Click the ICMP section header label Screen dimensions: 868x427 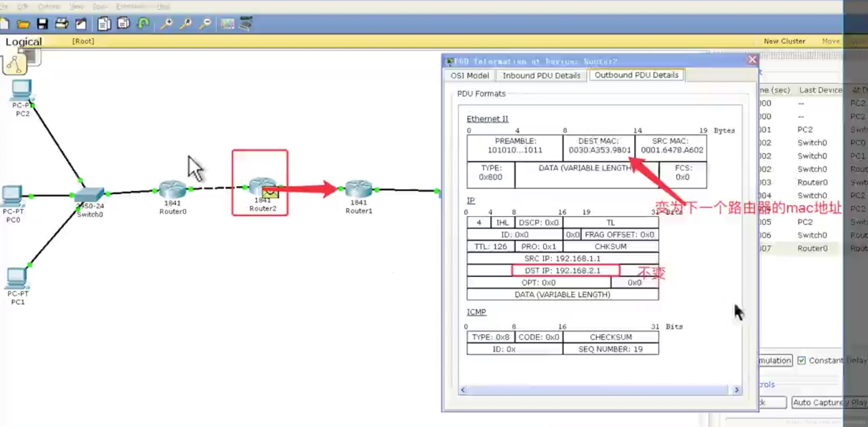[476, 312]
